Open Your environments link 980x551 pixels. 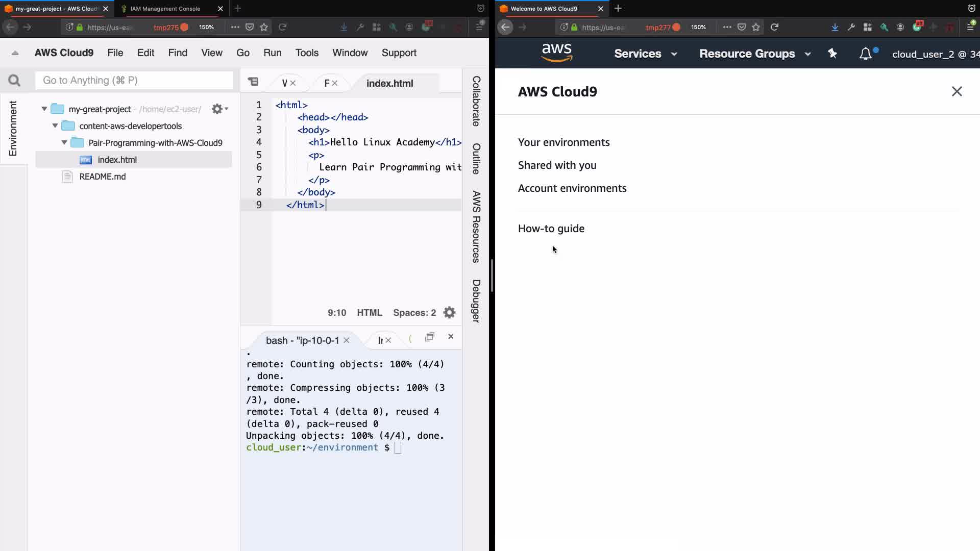tap(563, 142)
